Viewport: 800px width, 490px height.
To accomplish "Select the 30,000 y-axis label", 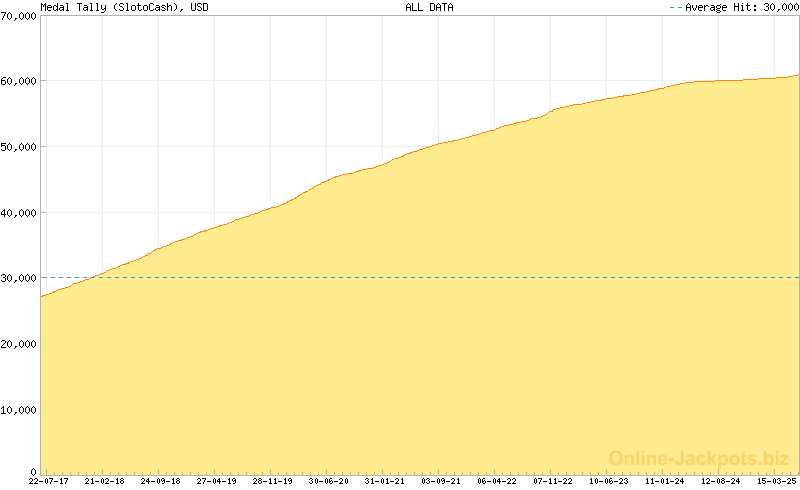I will [x=18, y=278].
